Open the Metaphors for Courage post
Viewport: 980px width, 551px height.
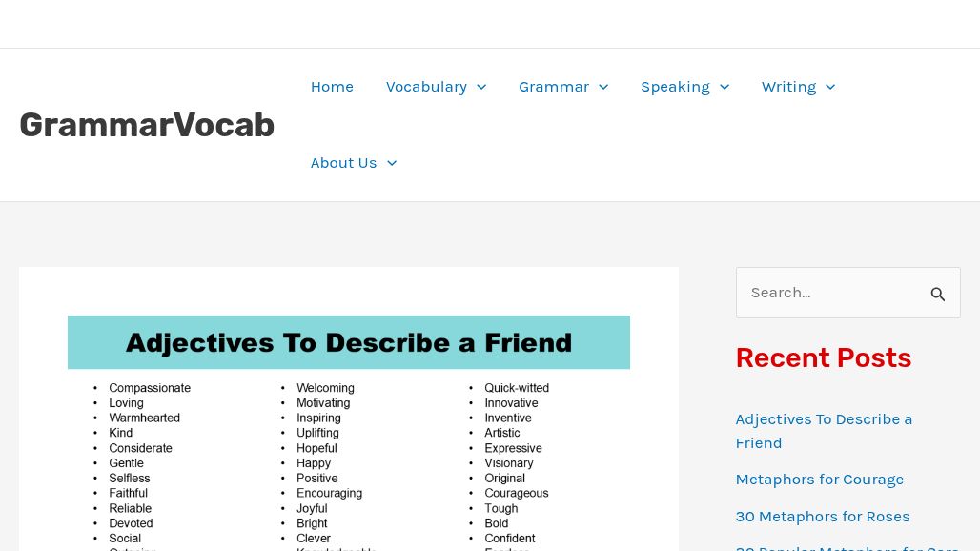820,480
